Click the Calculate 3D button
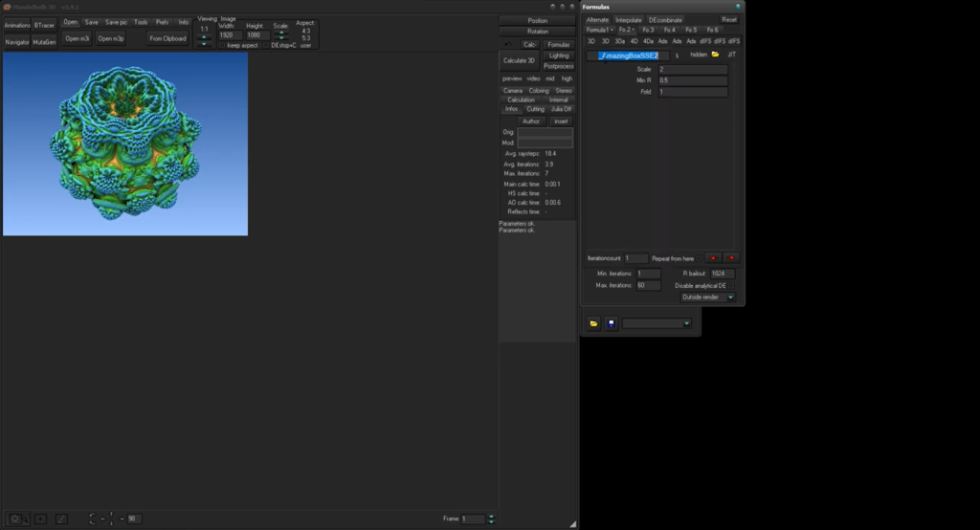 (519, 60)
